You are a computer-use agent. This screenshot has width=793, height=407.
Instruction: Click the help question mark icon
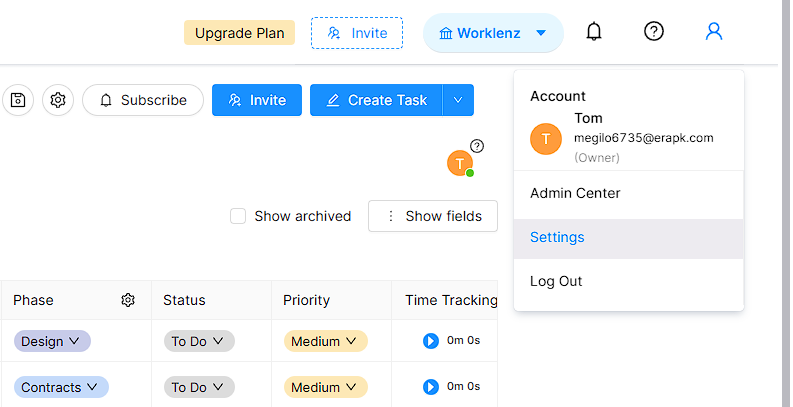click(653, 32)
